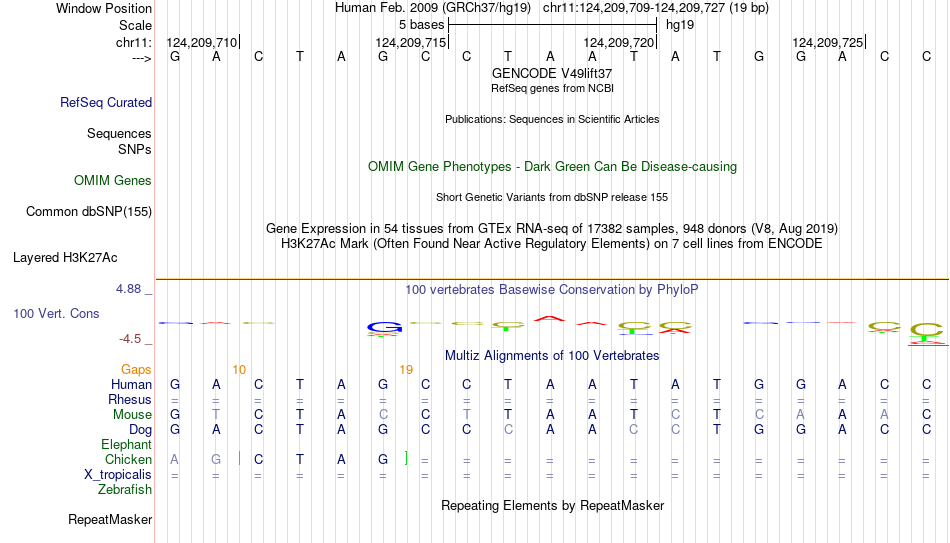Viewport: 950px width, 543px height.
Task: Click the 124,209,710 ruler position
Action: [x=202, y=42]
